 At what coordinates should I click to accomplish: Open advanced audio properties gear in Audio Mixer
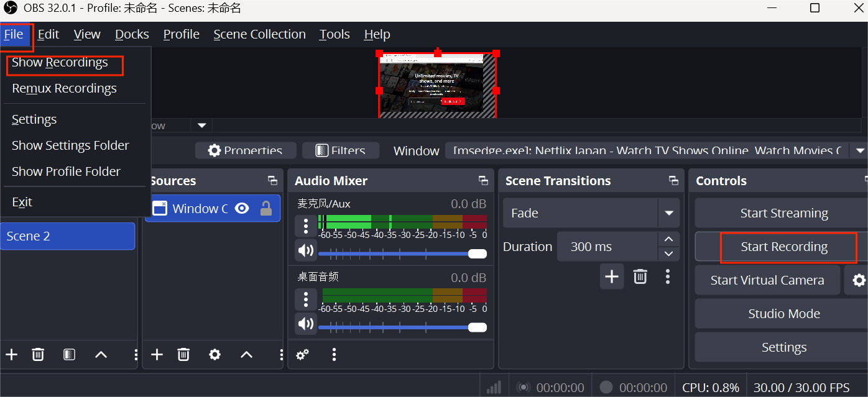[x=303, y=354]
